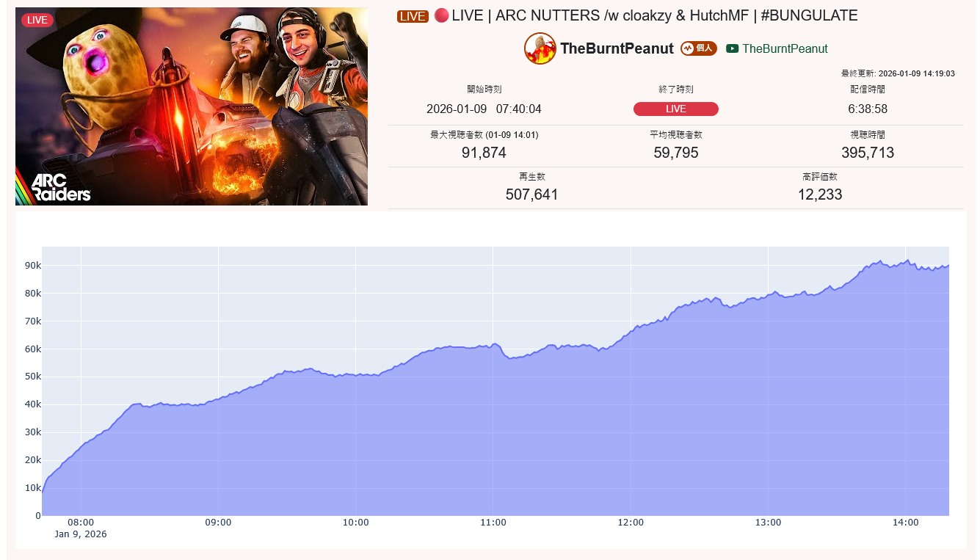Click the 14:00 x-axis tick label

pos(905,523)
